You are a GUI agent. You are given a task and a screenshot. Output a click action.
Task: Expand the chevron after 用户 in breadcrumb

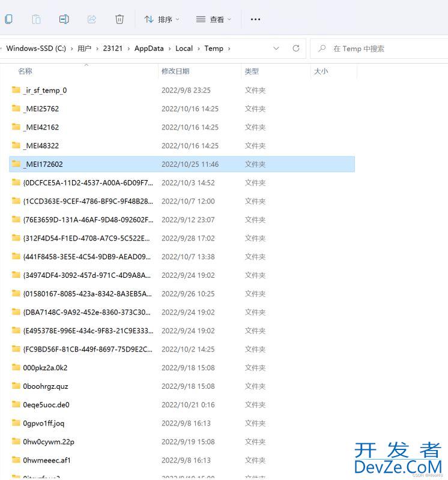[x=97, y=49]
